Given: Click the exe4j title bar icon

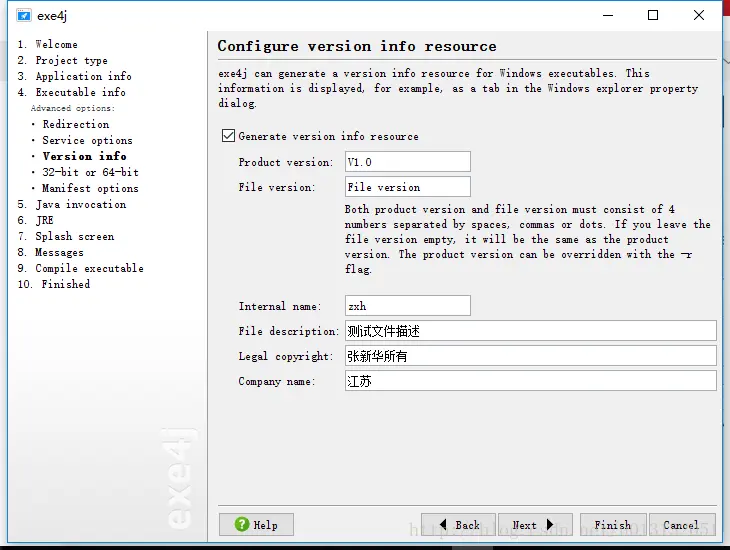Looking at the screenshot, I should pos(24,15).
